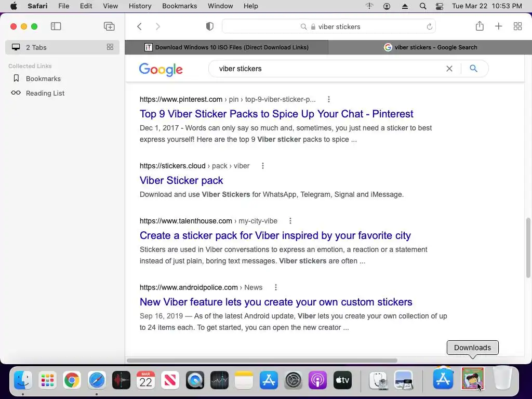
Task: Open Spotlight search in menu bar
Action: pyautogui.click(x=423, y=6)
